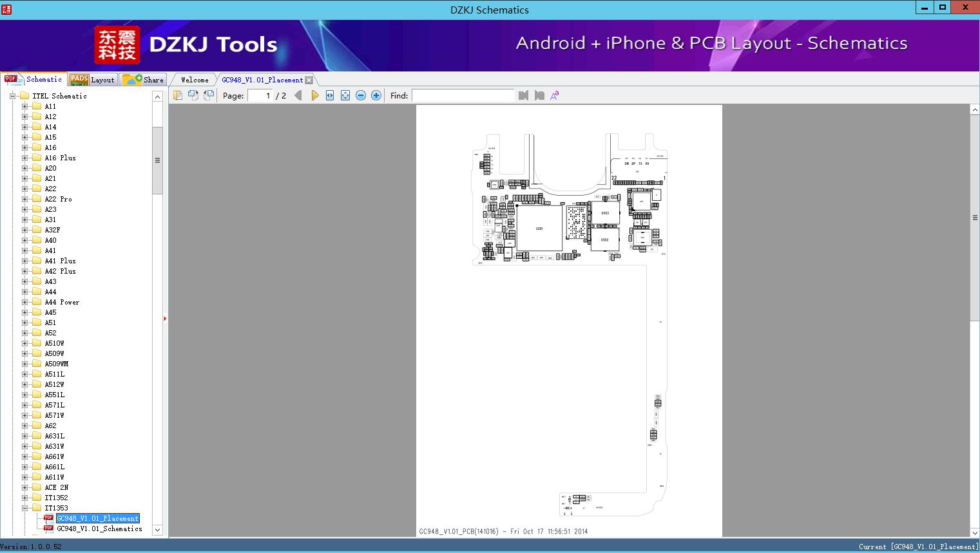Expand the A16 Plus folder

25,158
